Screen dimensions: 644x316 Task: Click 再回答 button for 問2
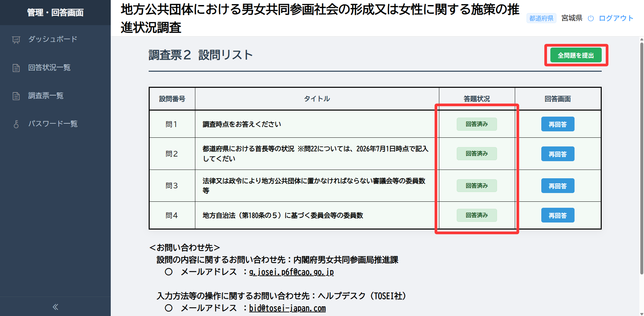[x=558, y=154]
